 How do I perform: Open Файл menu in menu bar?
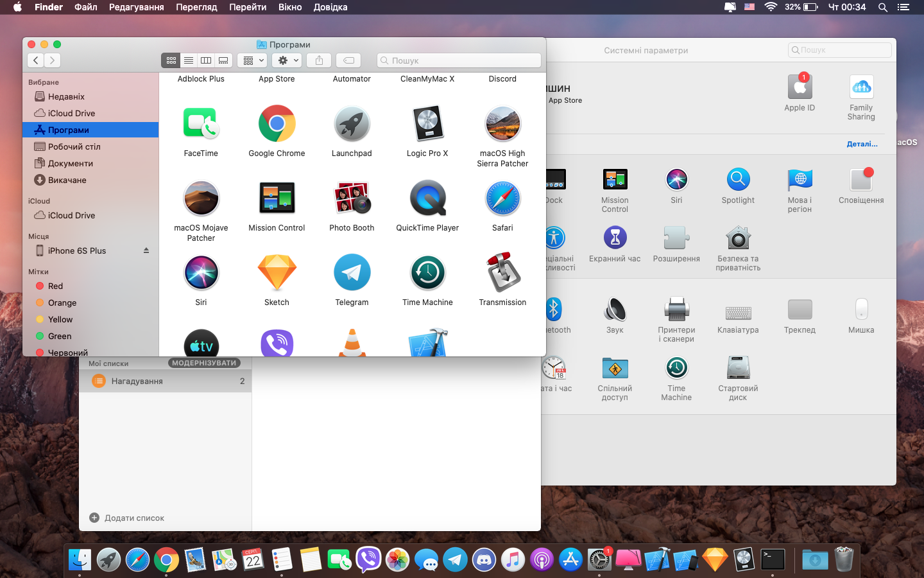pos(86,7)
